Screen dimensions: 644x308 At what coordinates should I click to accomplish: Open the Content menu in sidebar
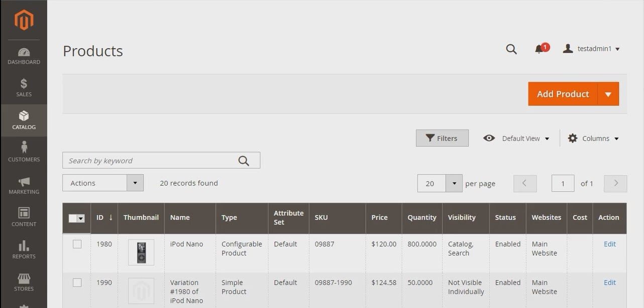[24, 217]
